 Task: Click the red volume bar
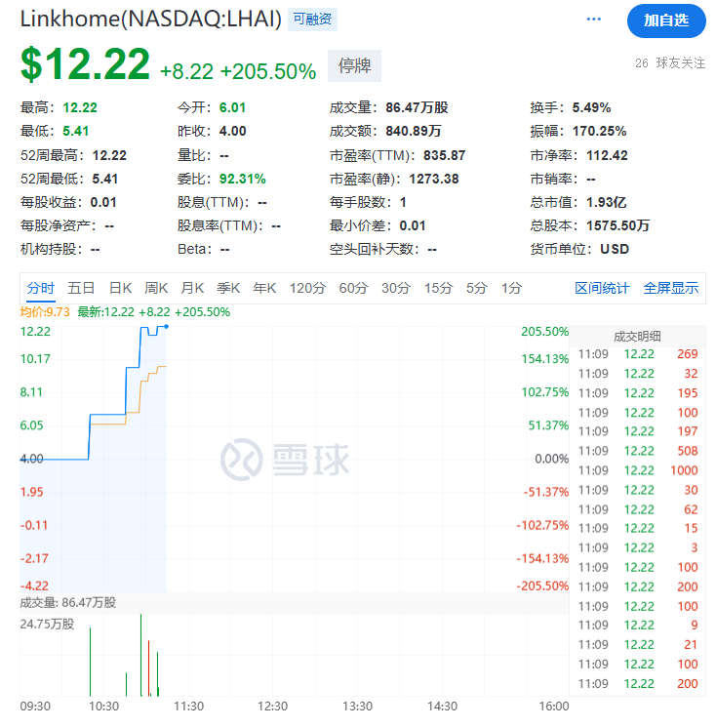[149, 668]
